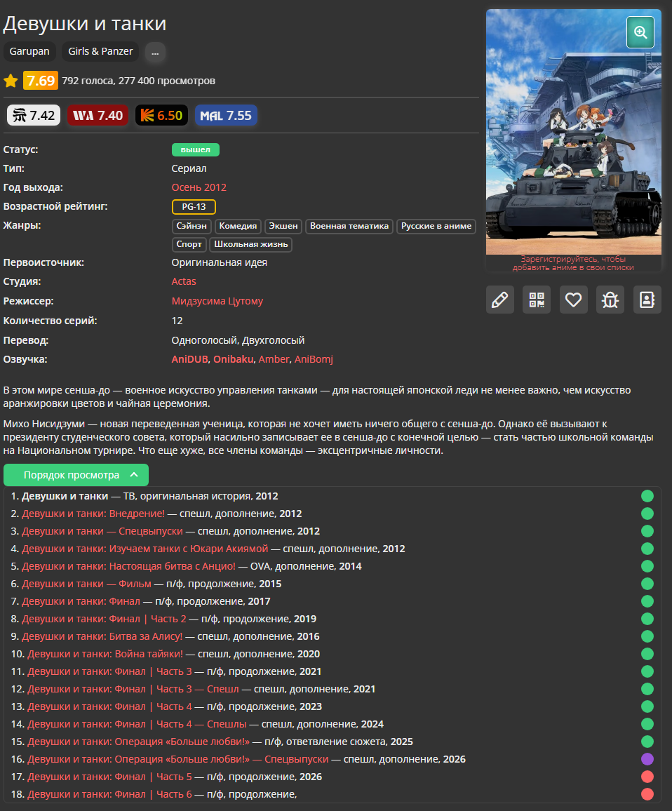
Task: Click red status dot for Финал Часть 5
Action: click(x=647, y=777)
